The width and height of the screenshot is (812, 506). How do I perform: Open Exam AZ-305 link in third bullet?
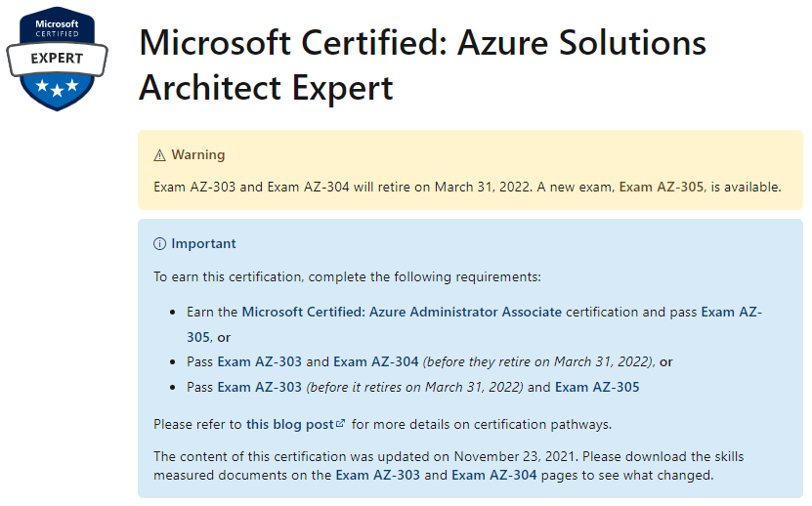(597, 387)
